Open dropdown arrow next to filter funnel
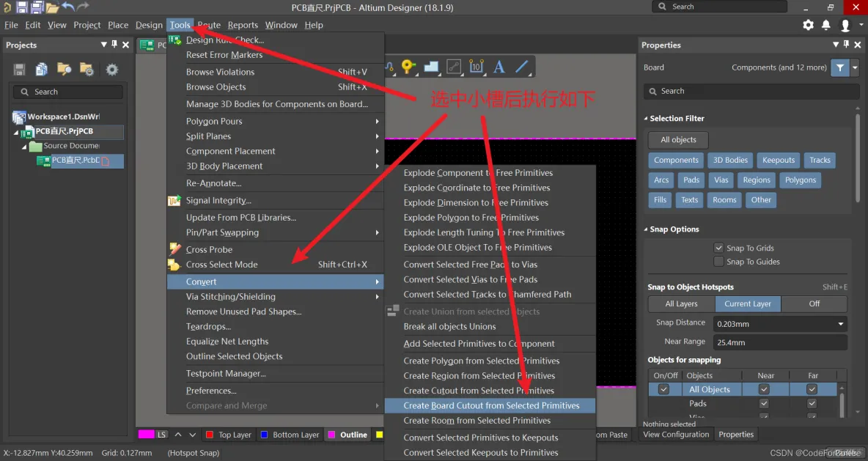This screenshot has height=461, width=868. pyautogui.click(x=855, y=67)
